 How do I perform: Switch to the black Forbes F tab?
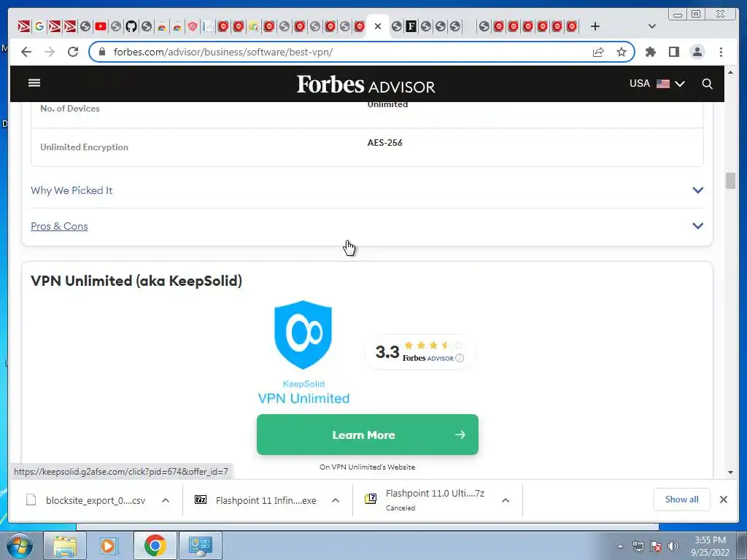pos(411,27)
